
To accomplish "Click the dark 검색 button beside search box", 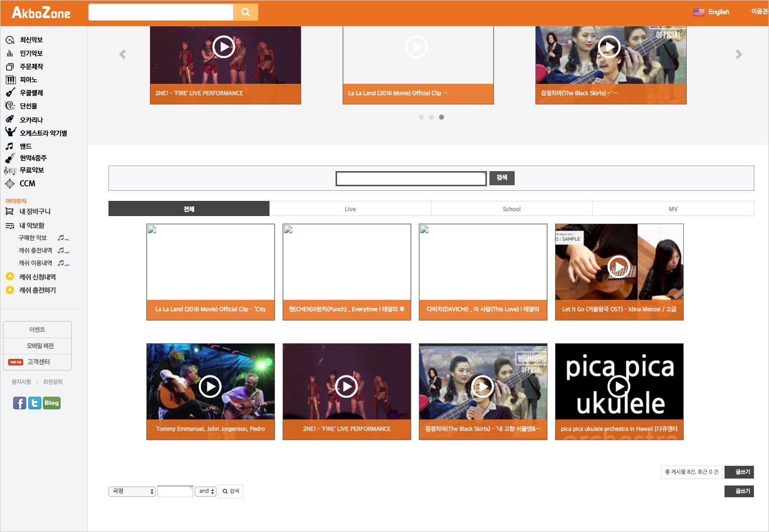I will [502, 178].
